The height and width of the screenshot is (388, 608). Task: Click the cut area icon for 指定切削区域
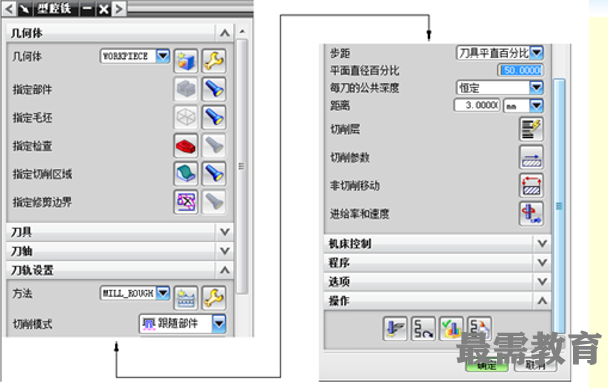click(x=186, y=173)
